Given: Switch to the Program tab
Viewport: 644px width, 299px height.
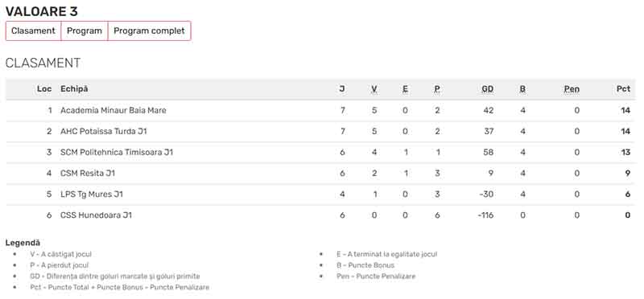Looking at the screenshot, I should 85,31.
